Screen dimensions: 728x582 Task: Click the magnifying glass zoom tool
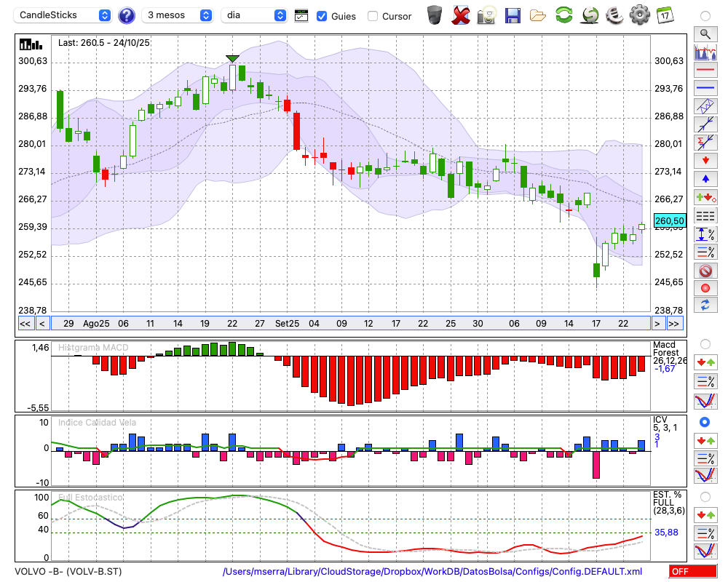tap(705, 33)
